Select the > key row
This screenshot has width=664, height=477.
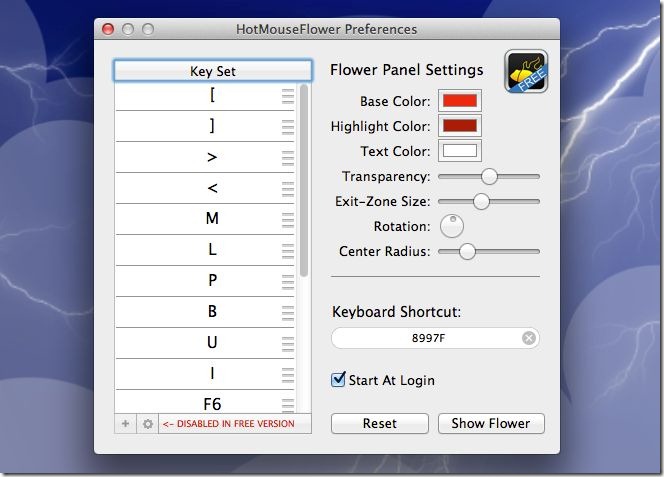[205, 157]
